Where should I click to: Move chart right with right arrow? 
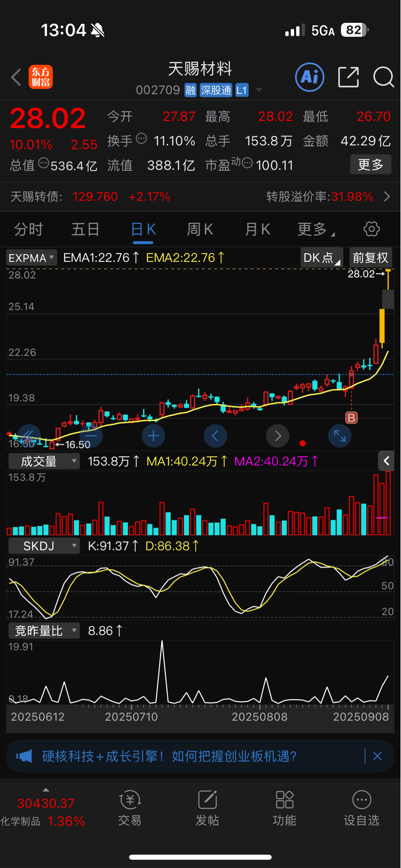277,435
